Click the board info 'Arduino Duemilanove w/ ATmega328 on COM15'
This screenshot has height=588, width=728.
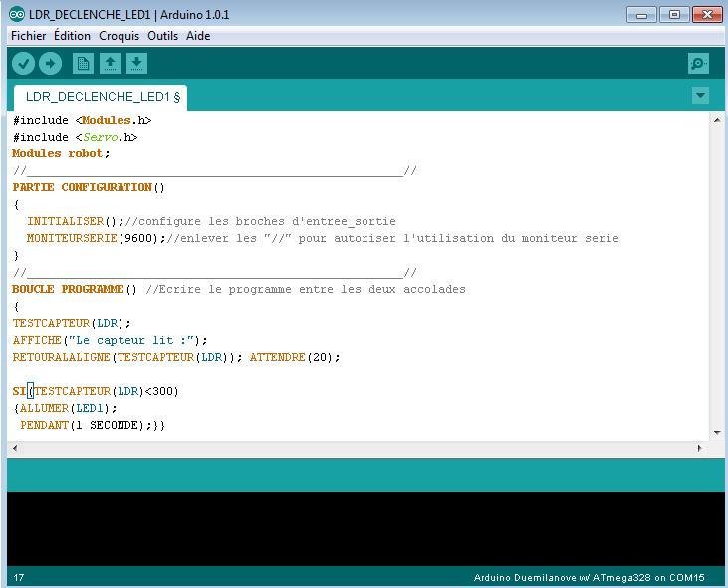(590, 578)
